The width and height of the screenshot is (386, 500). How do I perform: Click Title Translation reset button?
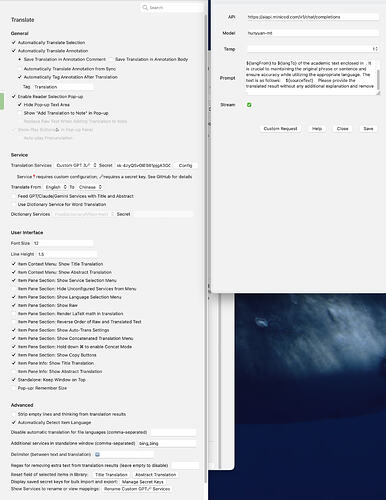(x=111, y=474)
